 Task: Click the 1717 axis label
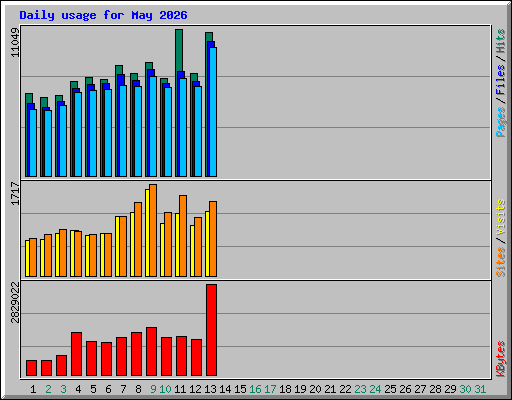point(15,193)
